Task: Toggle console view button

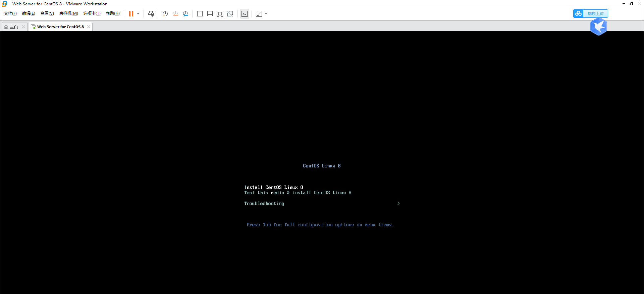Action: (x=245, y=14)
